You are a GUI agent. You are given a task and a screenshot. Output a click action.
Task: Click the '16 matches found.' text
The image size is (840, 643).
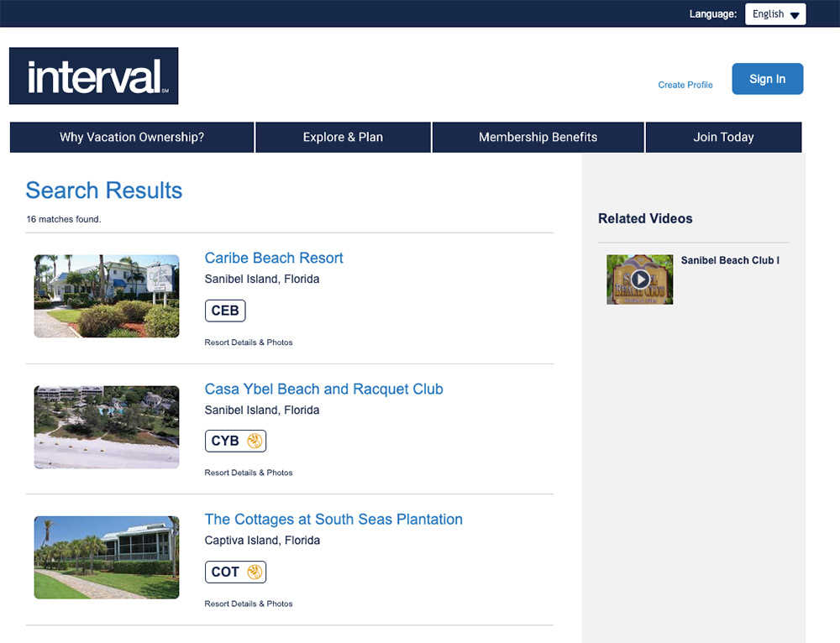coord(64,219)
